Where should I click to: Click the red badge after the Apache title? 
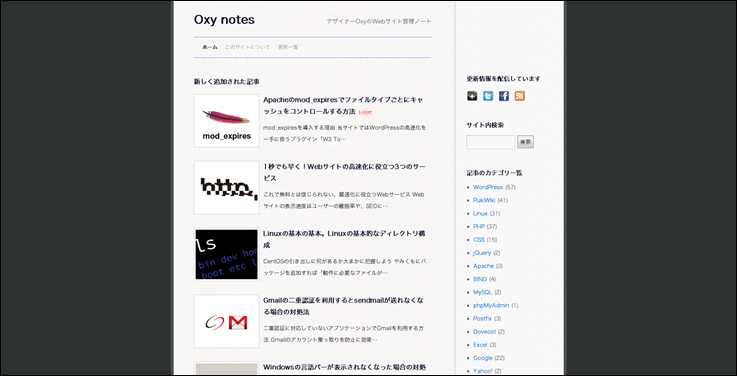click(x=365, y=112)
